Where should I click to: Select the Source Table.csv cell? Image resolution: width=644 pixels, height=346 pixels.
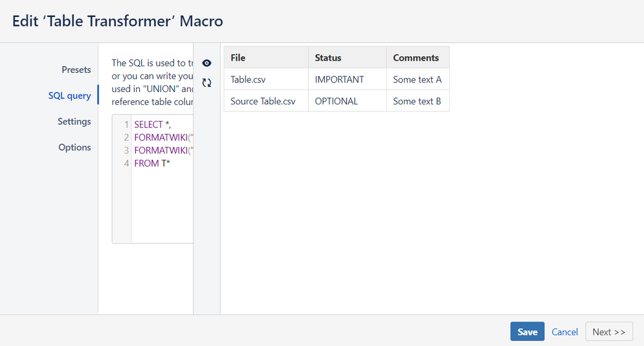coord(263,101)
